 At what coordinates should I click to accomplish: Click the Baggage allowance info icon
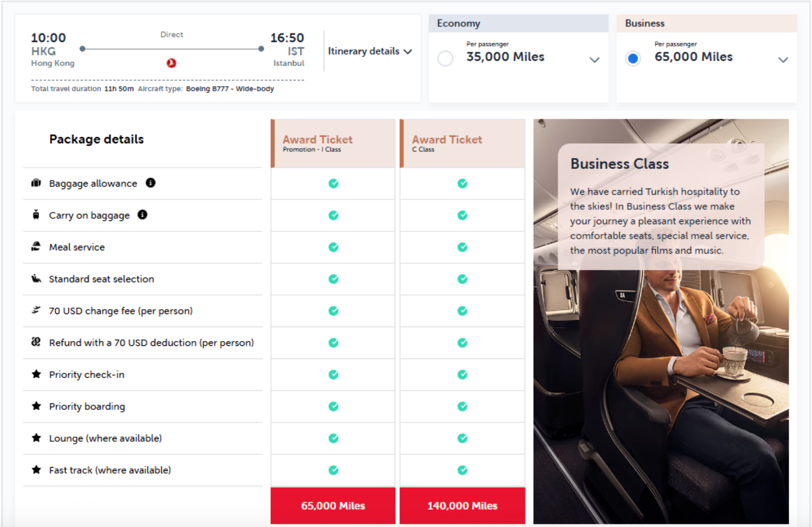(151, 183)
